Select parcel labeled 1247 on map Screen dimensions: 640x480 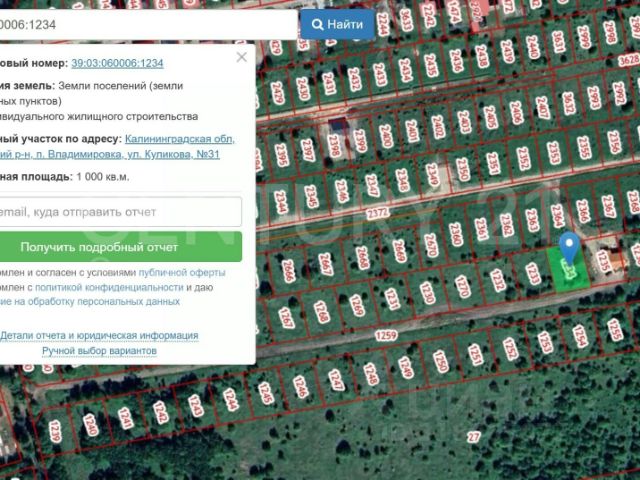[x=336, y=380]
